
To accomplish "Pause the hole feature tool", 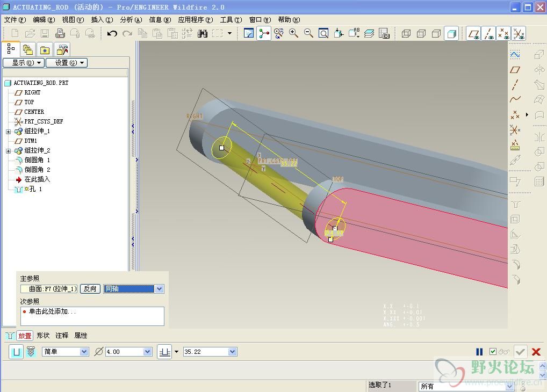I will pos(479,352).
